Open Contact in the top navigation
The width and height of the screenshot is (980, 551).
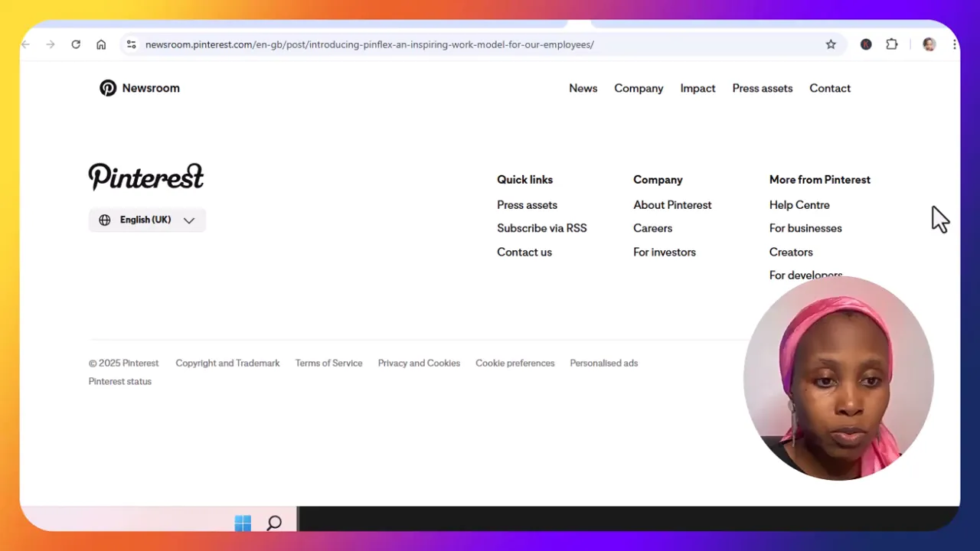click(830, 88)
